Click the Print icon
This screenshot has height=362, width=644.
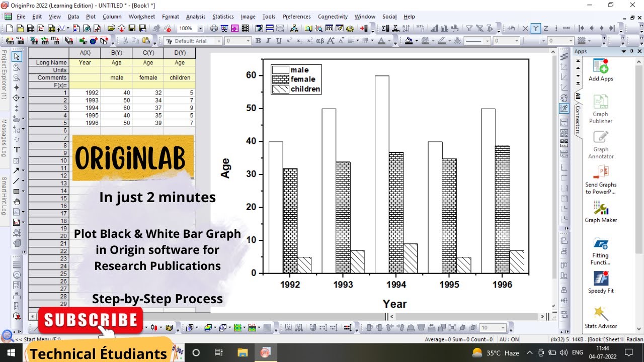click(214, 29)
